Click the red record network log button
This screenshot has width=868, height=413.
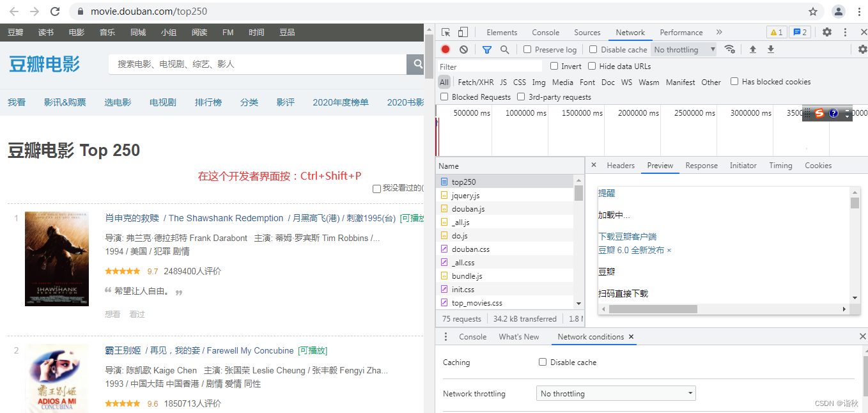click(x=446, y=49)
